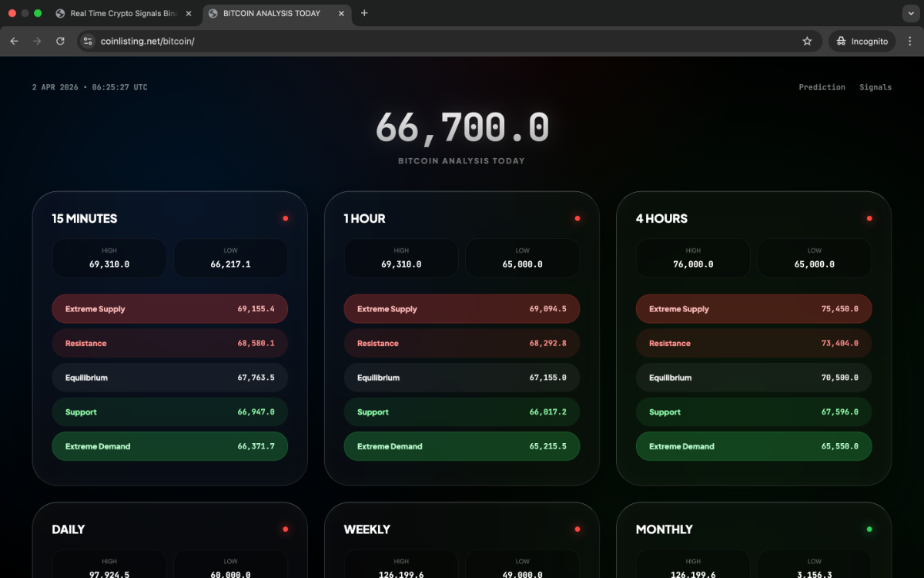Go back with the browser back arrow
The height and width of the screenshot is (578, 924).
point(14,41)
